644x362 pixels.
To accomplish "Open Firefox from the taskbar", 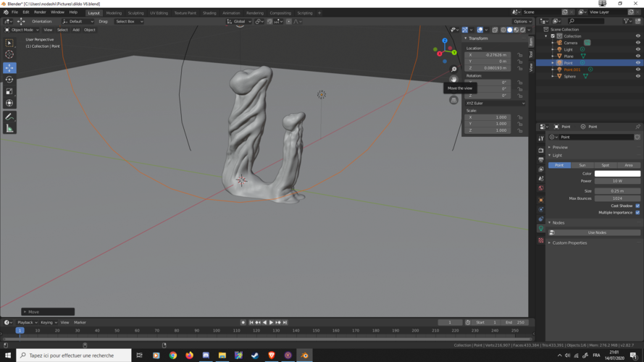I will (189, 355).
